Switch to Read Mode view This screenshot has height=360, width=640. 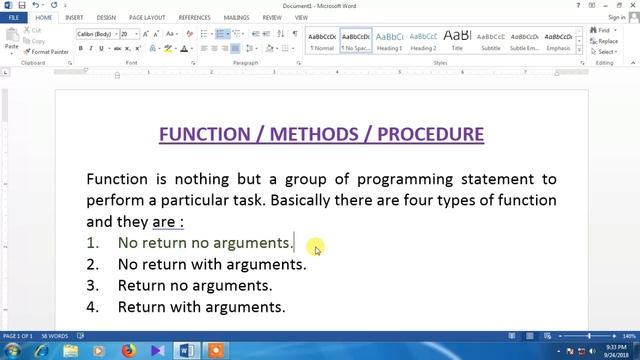point(511,336)
